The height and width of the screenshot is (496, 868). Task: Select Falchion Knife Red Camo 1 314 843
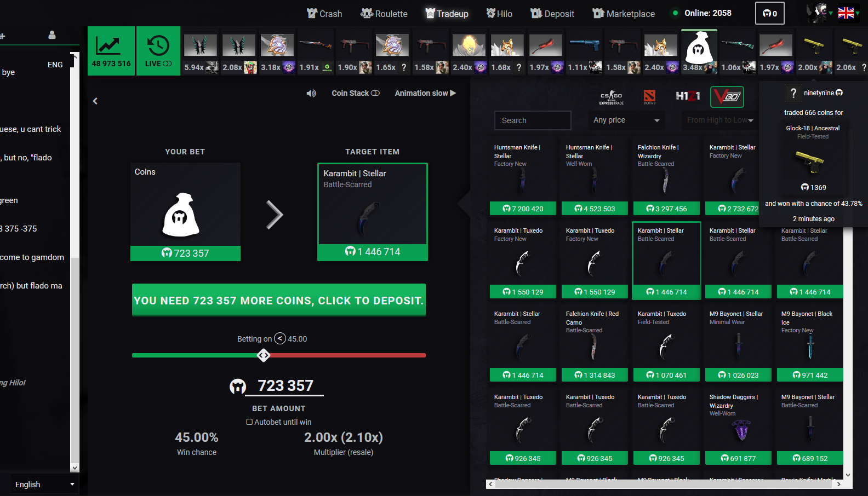point(595,345)
